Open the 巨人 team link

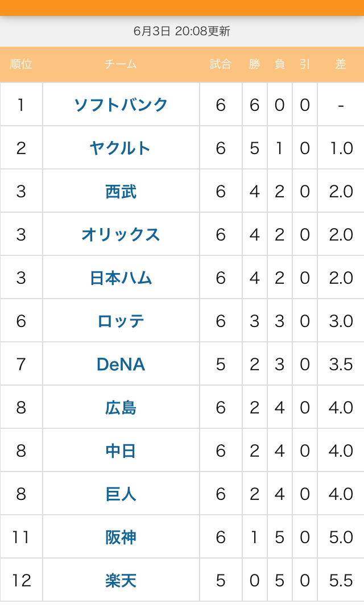pos(121,494)
